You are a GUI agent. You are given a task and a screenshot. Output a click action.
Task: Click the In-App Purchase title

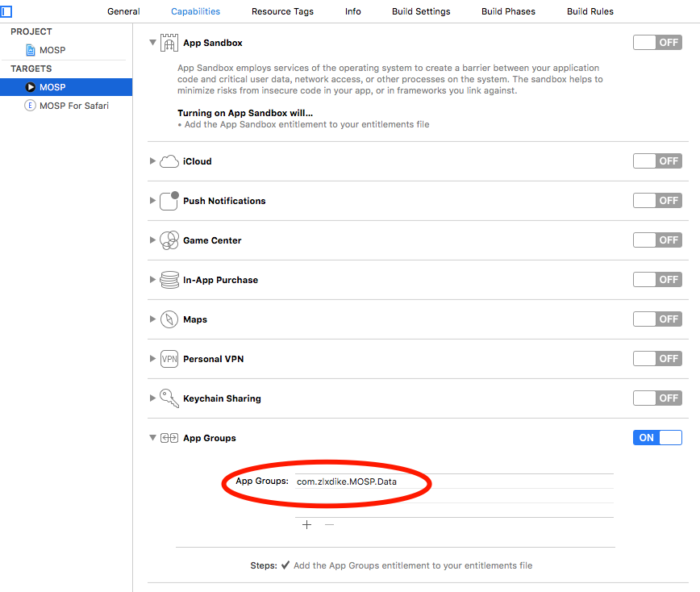click(220, 280)
